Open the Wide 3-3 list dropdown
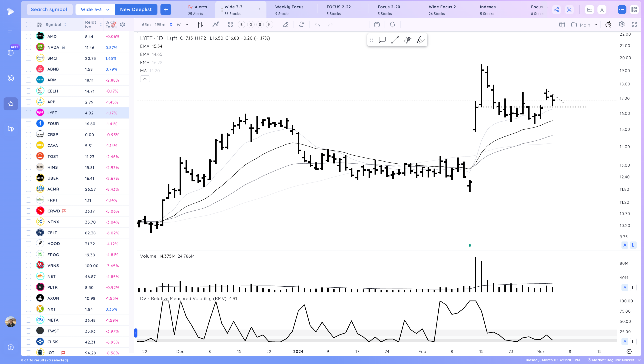This screenshot has height=364, width=644. point(95,10)
